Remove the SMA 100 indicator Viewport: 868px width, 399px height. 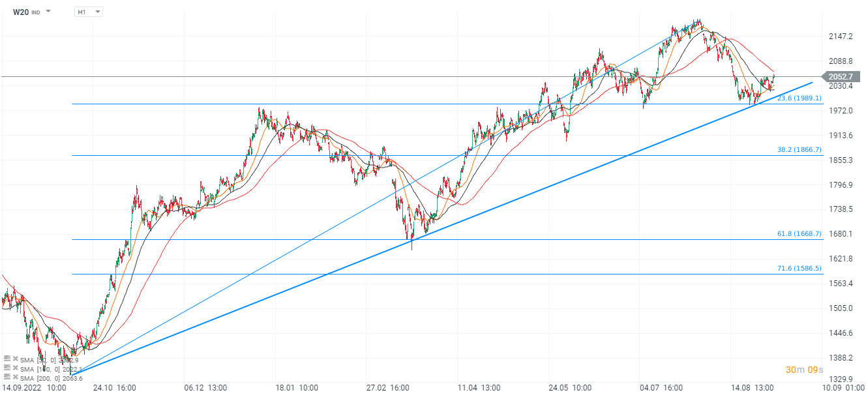[15, 368]
